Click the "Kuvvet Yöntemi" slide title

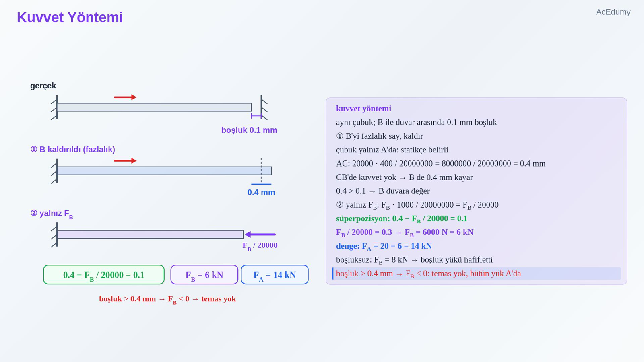click(x=70, y=18)
